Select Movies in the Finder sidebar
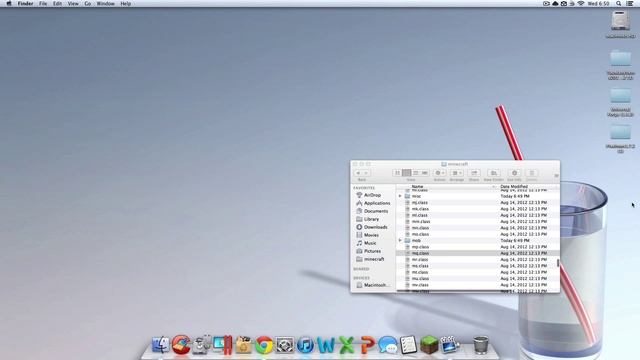The height and width of the screenshot is (360, 640). [x=372, y=235]
